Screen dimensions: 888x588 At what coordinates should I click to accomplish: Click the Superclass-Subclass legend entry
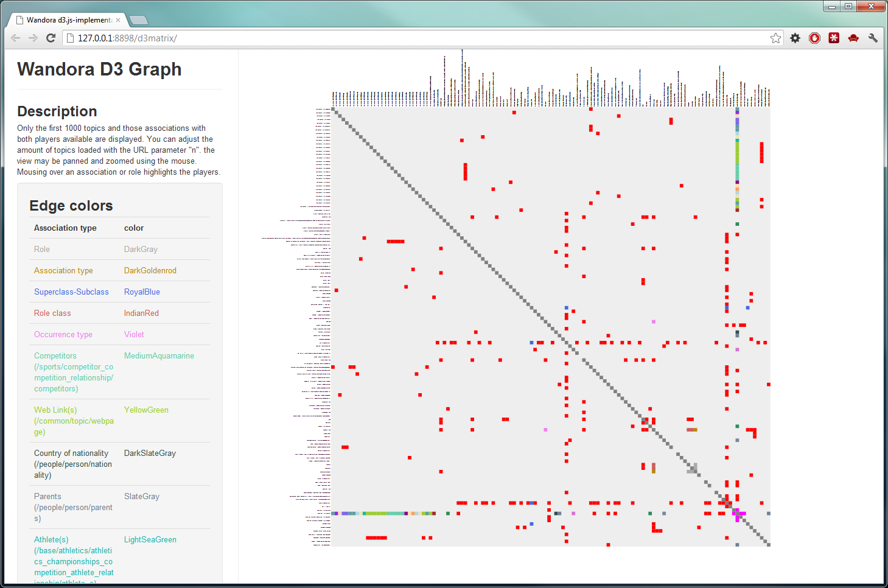(71, 292)
